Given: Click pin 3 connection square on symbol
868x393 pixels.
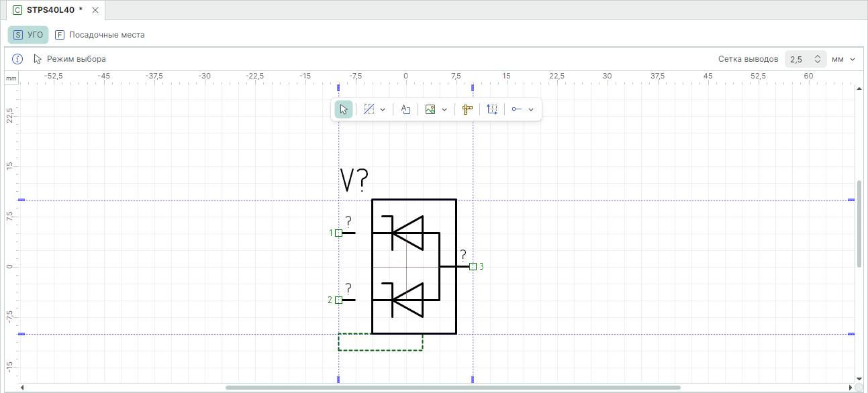Looking at the screenshot, I should pyautogui.click(x=473, y=266).
